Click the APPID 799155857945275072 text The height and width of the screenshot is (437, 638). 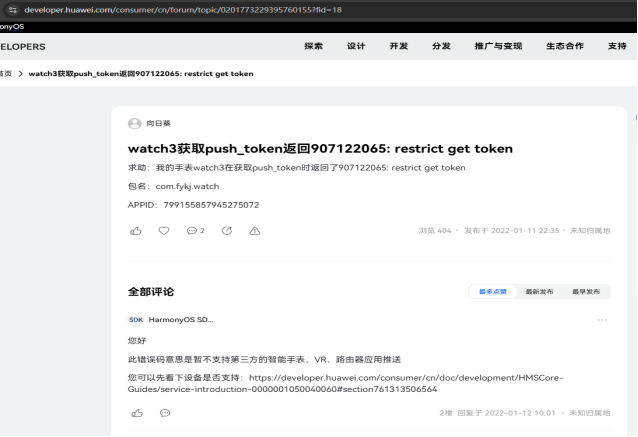point(193,205)
